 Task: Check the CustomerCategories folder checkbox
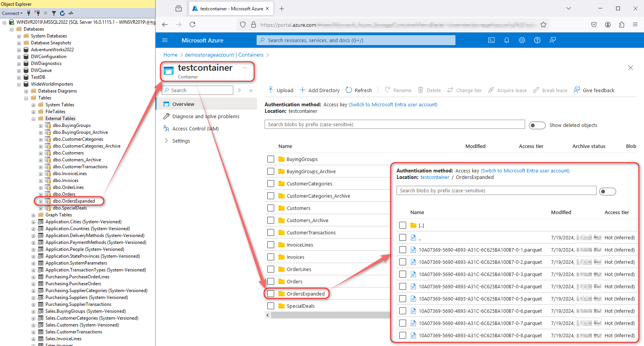point(271,184)
